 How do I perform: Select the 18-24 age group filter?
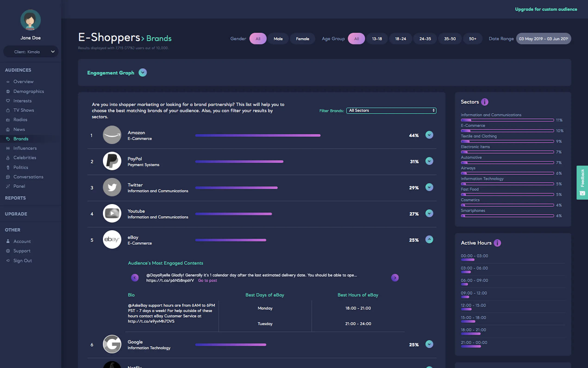click(400, 39)
